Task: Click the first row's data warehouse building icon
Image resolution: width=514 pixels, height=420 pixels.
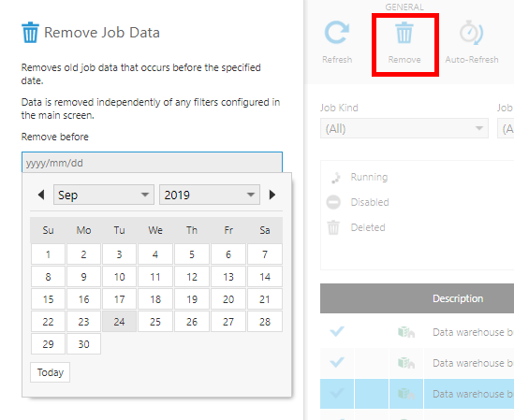Action: point(406,332)
